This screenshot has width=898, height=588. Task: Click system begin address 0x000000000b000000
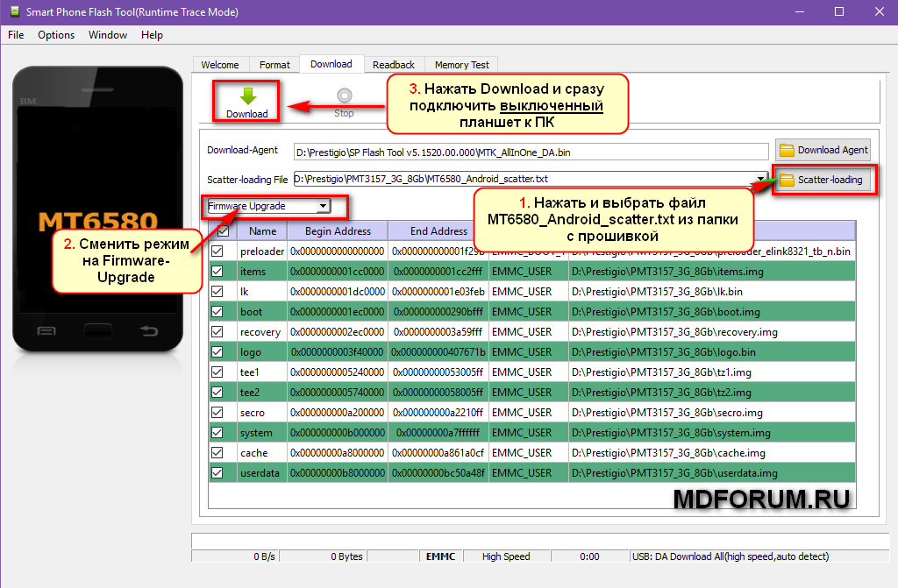(338, 433)
